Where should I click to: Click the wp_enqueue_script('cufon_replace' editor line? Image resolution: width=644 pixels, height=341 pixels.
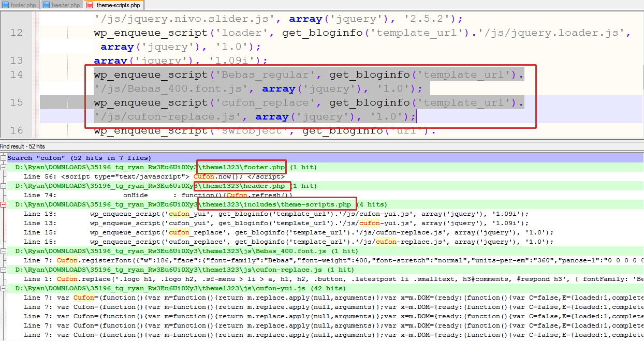coord(309,102)
